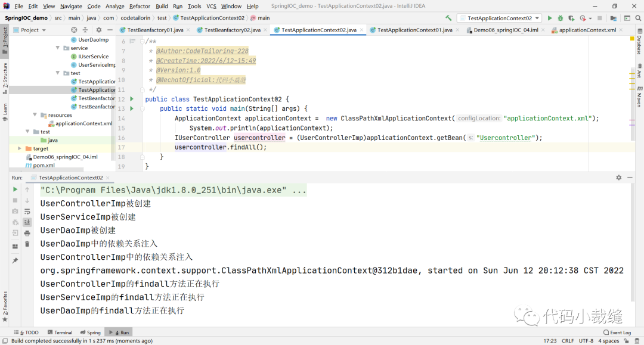
Task: Open Run panel settings gear
Action: pos(618,178)
